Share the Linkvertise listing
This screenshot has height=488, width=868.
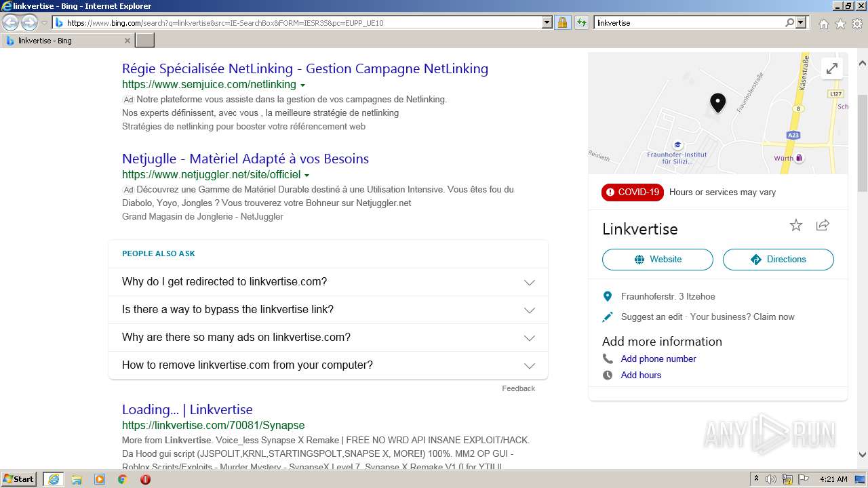823,225
